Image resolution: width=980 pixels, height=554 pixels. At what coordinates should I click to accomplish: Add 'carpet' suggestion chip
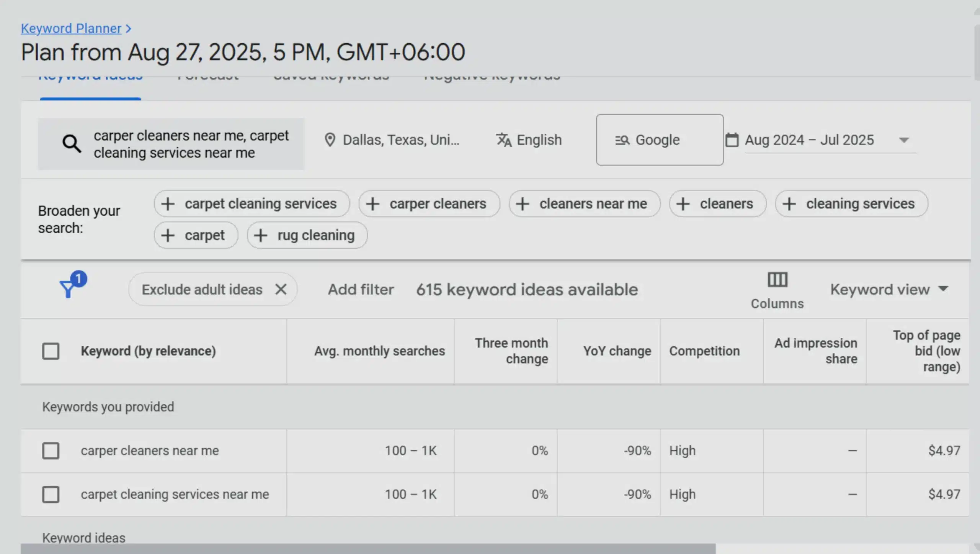click(196, 235)
